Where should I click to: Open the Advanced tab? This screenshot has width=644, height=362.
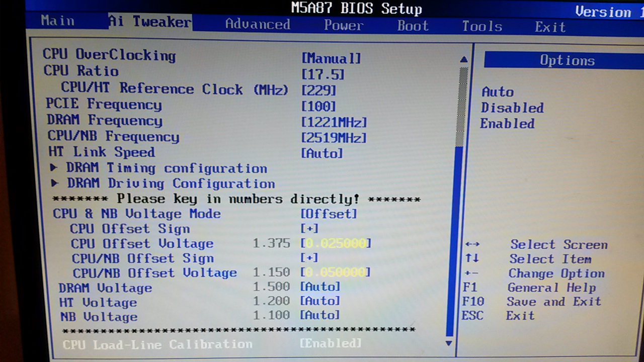point(258,24)
